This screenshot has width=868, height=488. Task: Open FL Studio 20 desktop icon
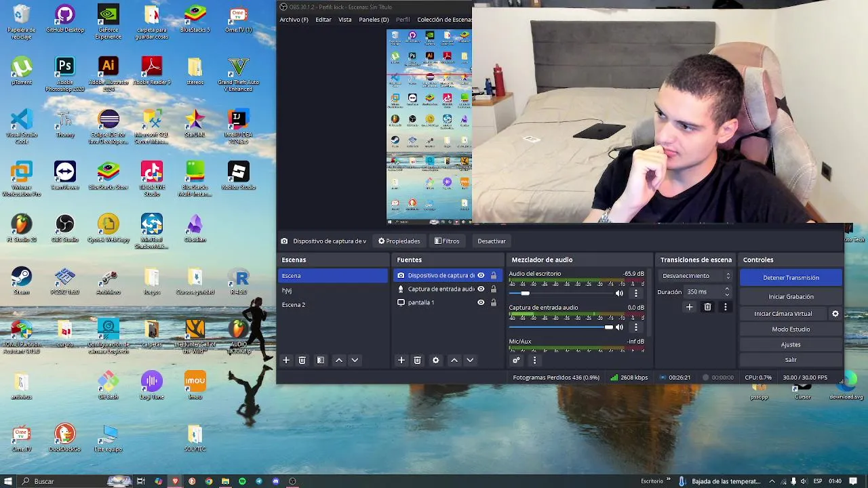22,228
